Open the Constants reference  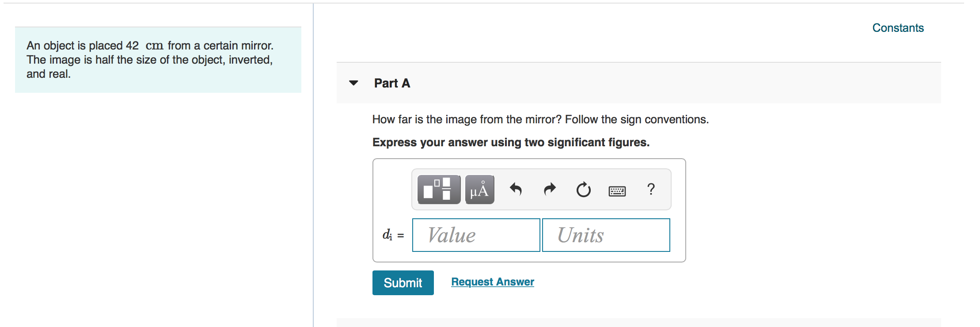point(898,27)
